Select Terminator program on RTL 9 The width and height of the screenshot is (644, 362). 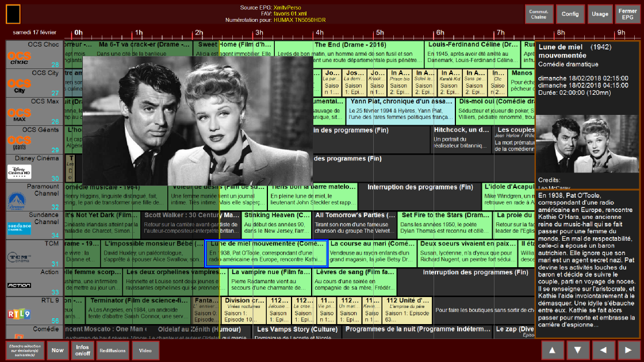click(x=139, y=310)
